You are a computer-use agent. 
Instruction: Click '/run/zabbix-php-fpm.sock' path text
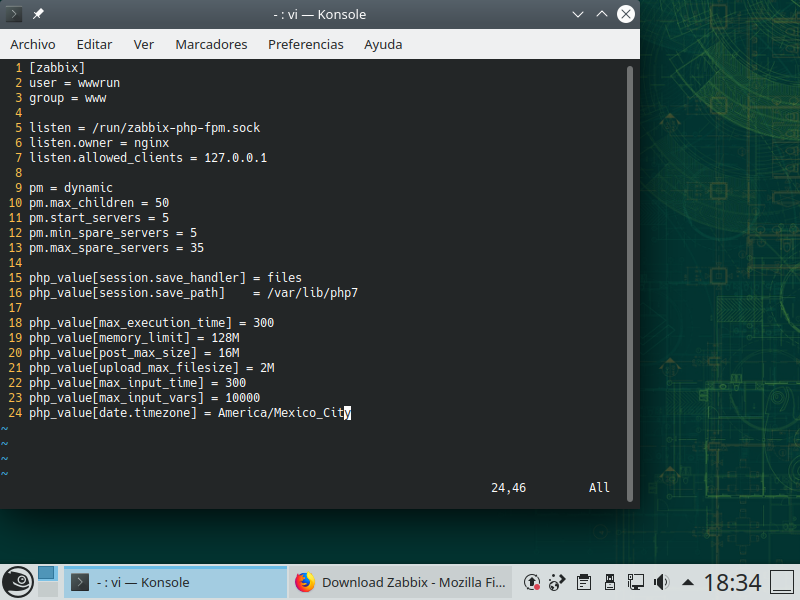(176, 128)
